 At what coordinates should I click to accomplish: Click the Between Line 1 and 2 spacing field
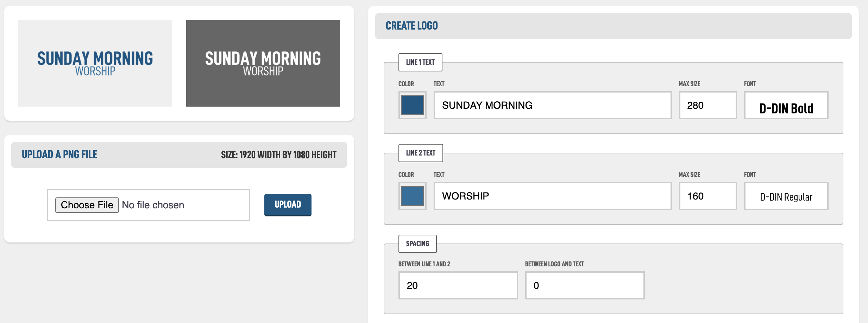tap(458, 285)
